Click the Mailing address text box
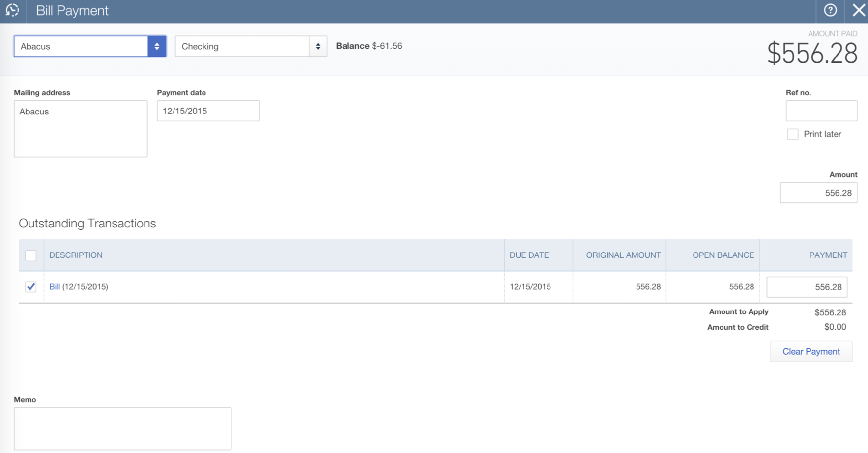Screen dimensions: 868x453 [81, 129]
